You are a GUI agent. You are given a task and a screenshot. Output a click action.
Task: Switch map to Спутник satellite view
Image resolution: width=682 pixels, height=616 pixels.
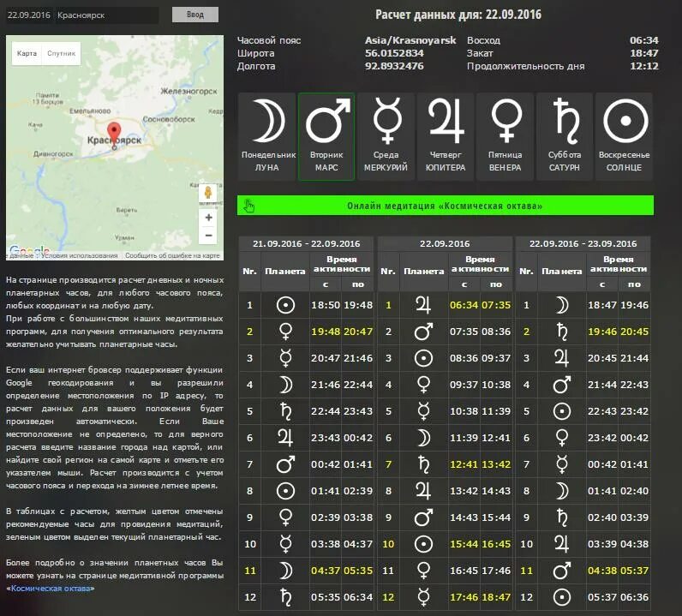coord(62,53)
